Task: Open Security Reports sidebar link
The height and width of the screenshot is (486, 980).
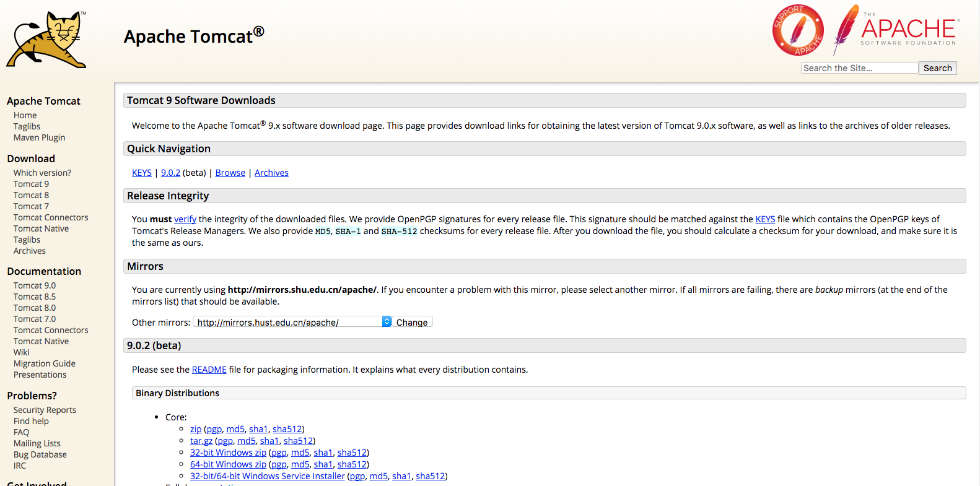Action: 45,410
